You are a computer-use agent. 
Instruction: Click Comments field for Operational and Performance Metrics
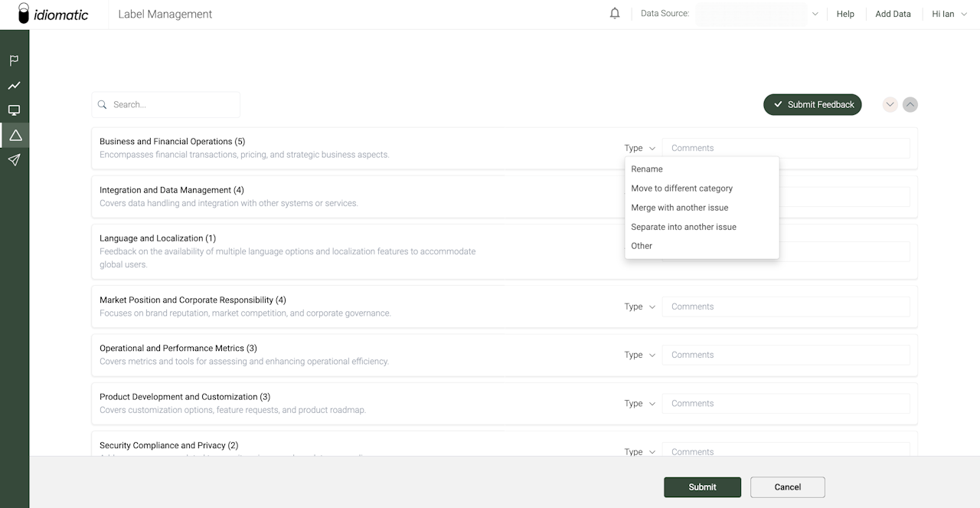[x=786, y=355]
